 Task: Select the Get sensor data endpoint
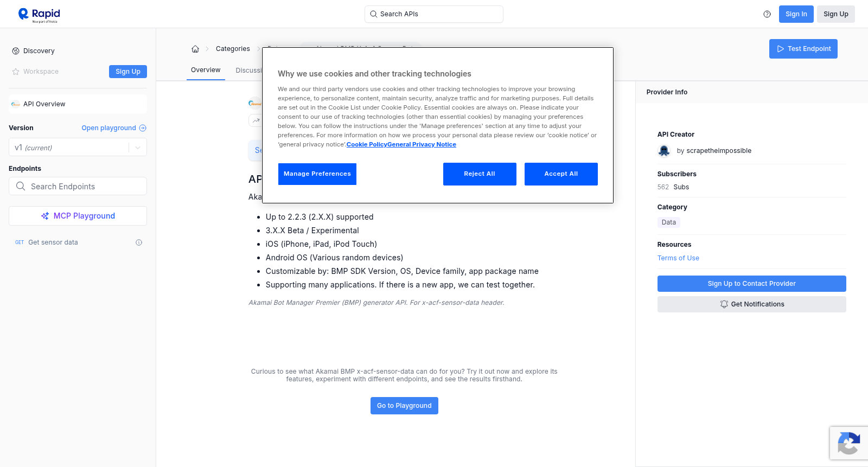click(53, 242)
